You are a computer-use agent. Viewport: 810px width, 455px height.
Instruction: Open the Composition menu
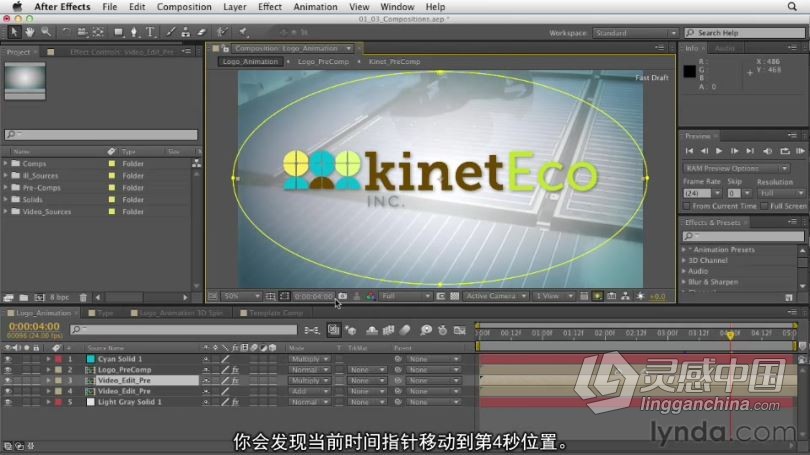tap(184, 7)
